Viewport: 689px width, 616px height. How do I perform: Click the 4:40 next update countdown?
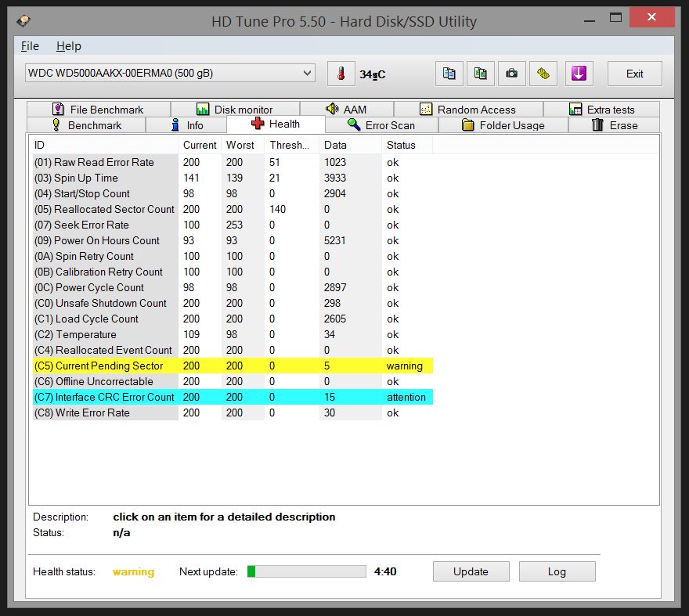click(385, 571)
